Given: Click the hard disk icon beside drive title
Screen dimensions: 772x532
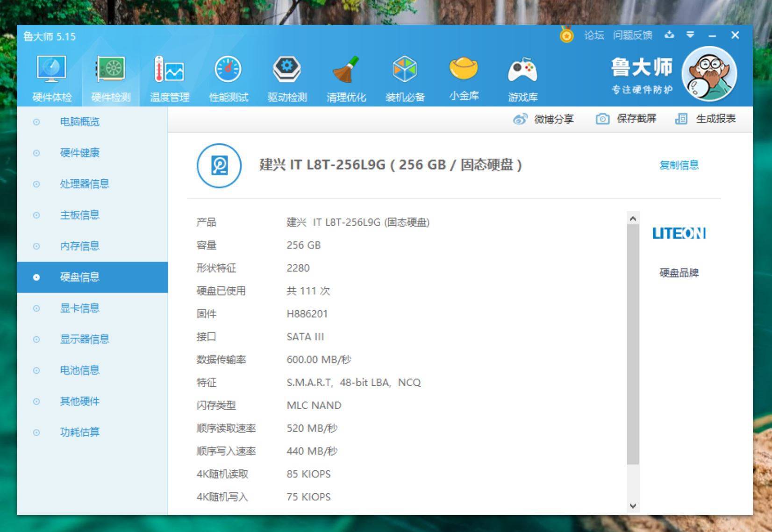Looking at the screenshot, I should click(219, 165).
